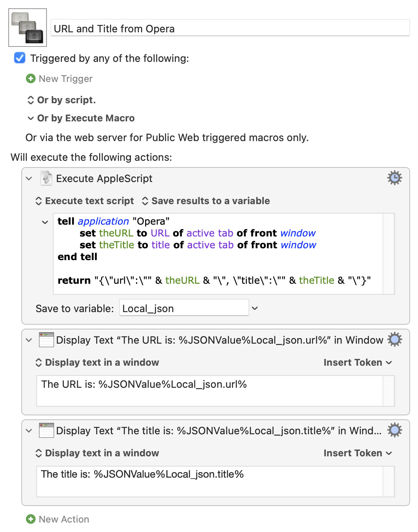
Task: Click the Execute AppleScript script icon
Action: (x=47, y=178)
